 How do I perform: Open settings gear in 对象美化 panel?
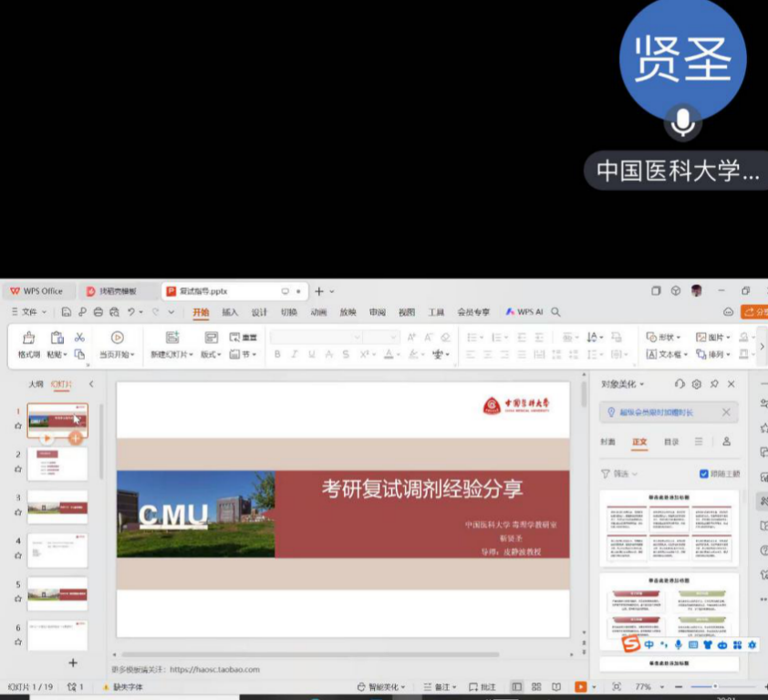pyautogui.click(x=697, y=384)
